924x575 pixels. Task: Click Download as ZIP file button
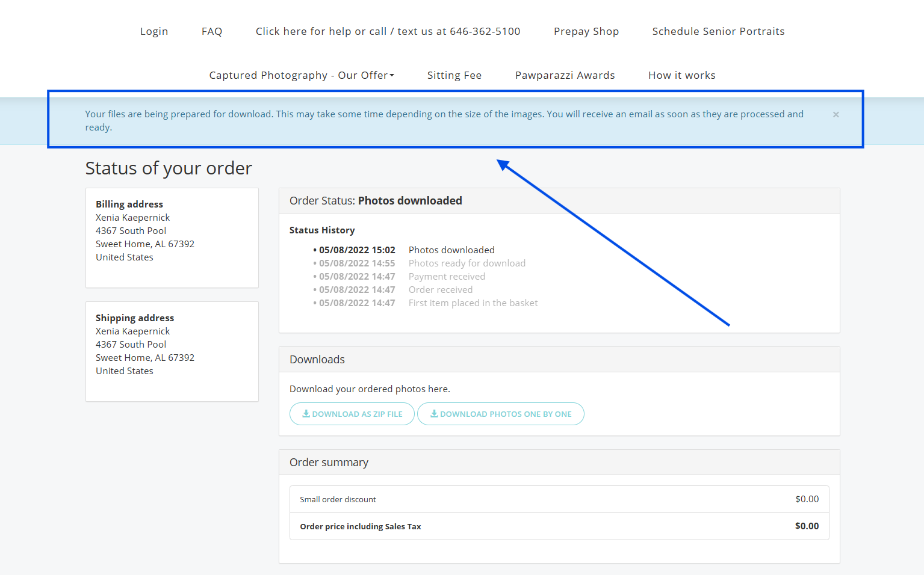point(352,414)
